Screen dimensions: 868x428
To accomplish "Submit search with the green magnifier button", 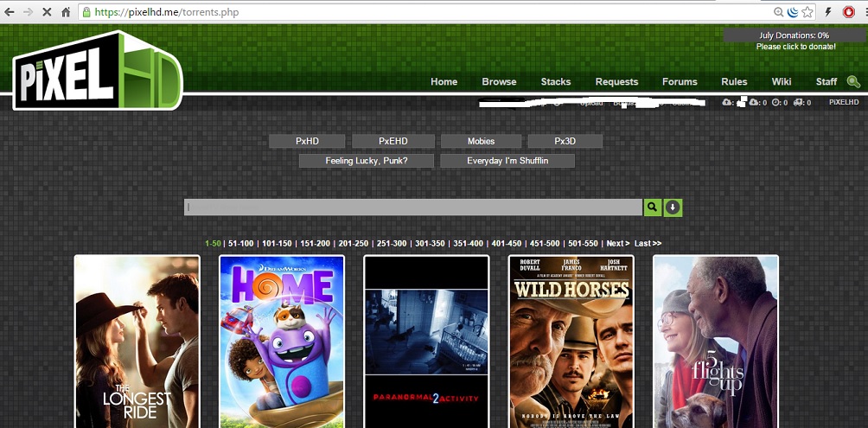I will [x=653, y=207].
